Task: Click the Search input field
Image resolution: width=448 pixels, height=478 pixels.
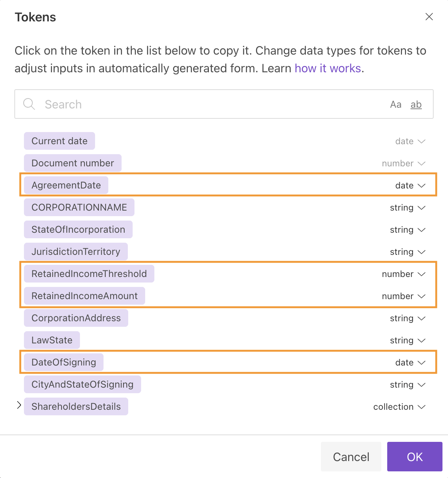Action: pos(147,104)
